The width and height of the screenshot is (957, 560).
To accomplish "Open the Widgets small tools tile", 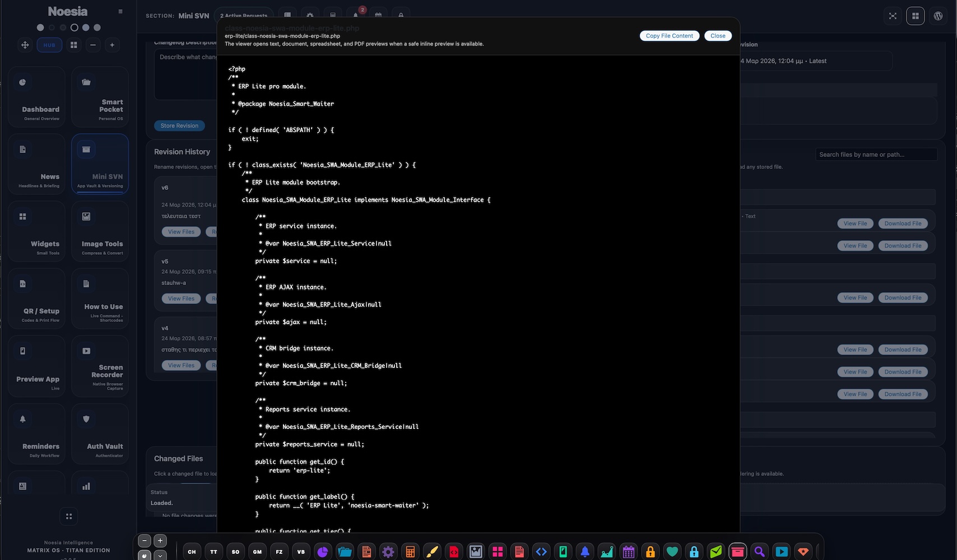I will pyautogui.click(x=36, y=231).
